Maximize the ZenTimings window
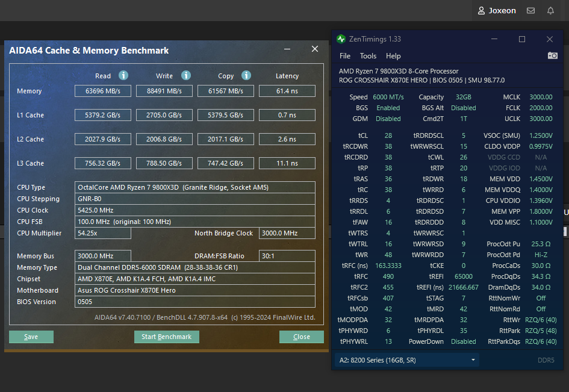Viewport: 569px width, 392px height. click(522, 39)
